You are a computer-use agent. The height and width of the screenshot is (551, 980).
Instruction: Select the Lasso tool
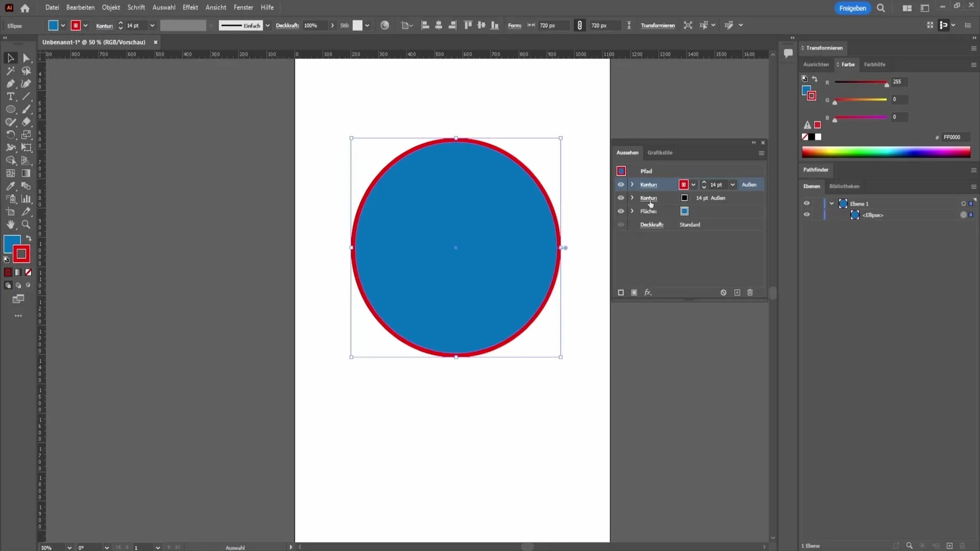27,71
